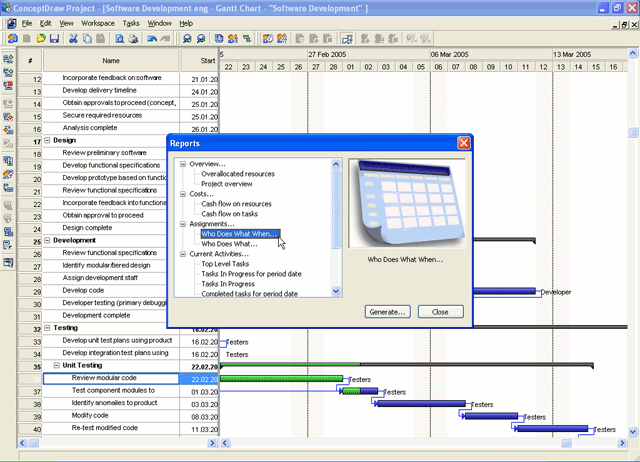Click the Zoom Out magnifier icon
This screenshot has width=640, height=462.
(201, 39)
